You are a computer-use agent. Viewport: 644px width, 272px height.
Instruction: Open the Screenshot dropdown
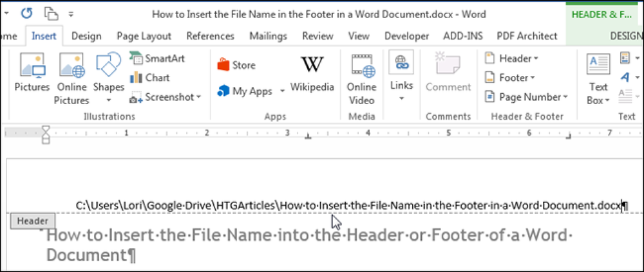click(x=165, y=97)
